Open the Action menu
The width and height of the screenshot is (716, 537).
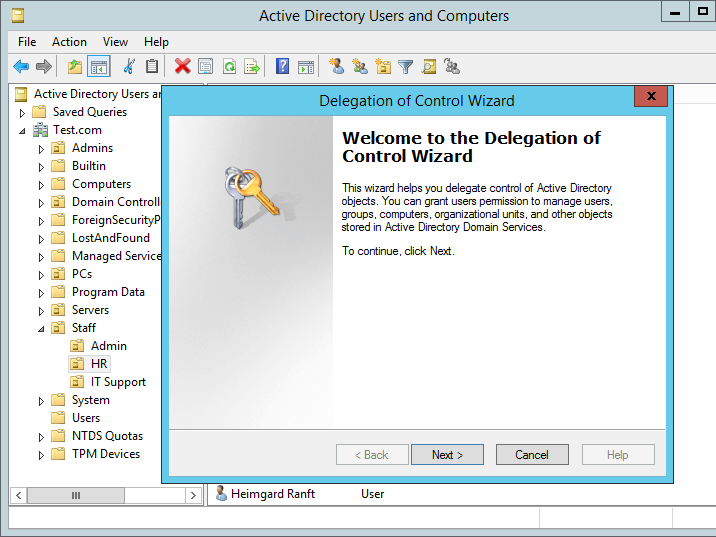[69, 42]
